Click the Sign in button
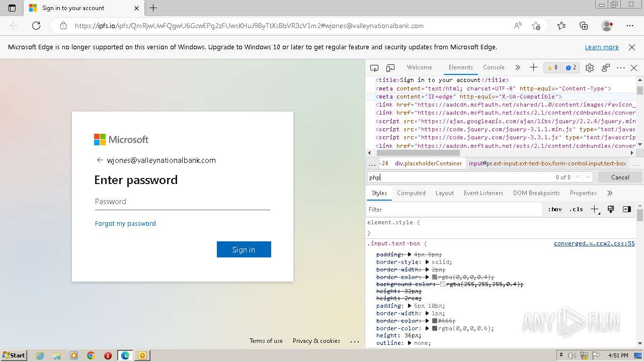Viewport: 644px width, 362px height. pos(244,249)
